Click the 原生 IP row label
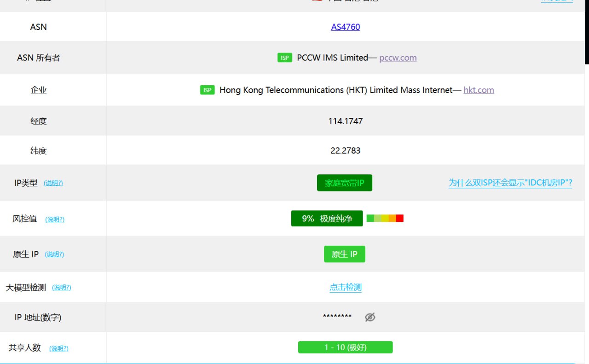 (26, 254)
